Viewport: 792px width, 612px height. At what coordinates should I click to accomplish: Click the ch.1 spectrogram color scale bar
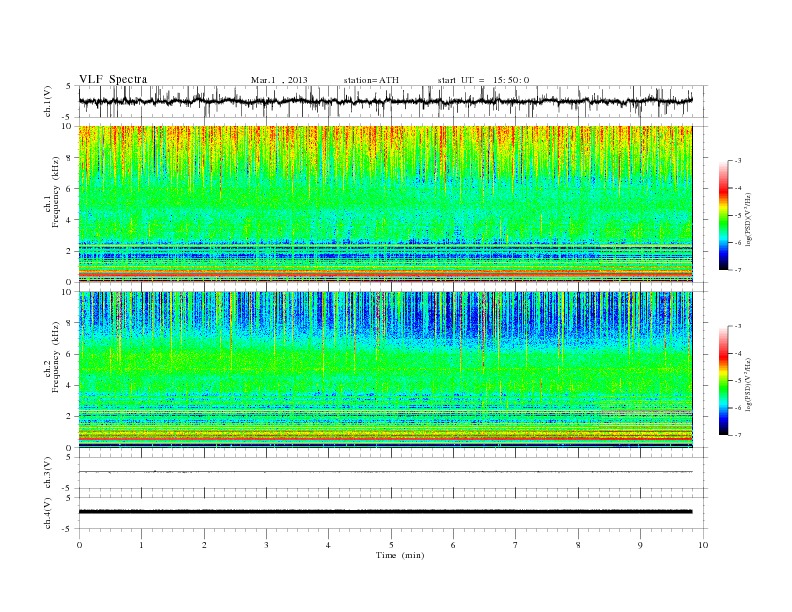(x=723, y=216)
